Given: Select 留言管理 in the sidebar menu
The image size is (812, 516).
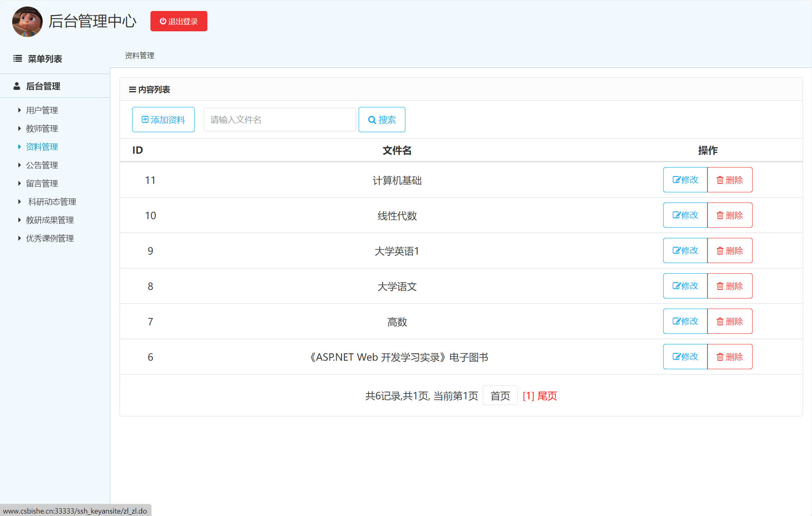Looking at the screenshot, I should tap(42, 183).
